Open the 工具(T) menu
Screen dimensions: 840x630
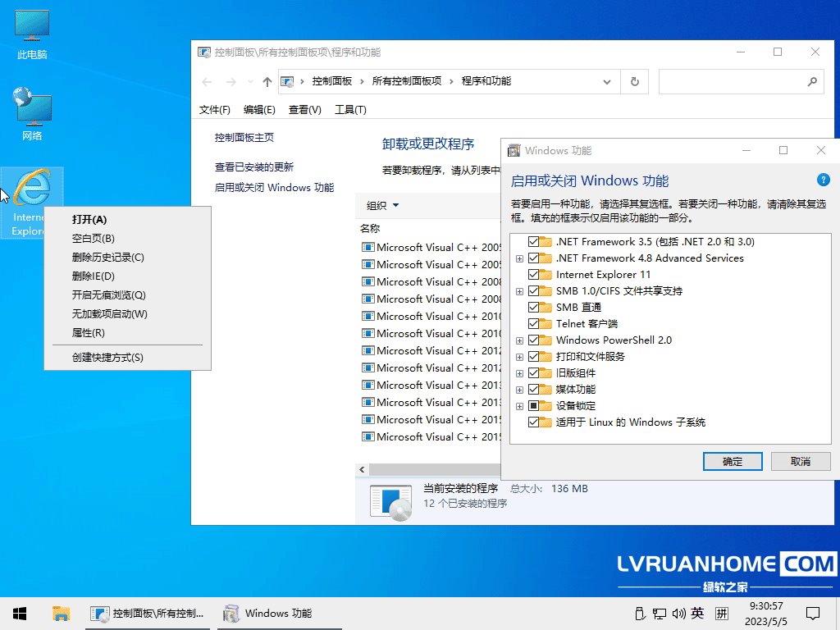[350, 110]
